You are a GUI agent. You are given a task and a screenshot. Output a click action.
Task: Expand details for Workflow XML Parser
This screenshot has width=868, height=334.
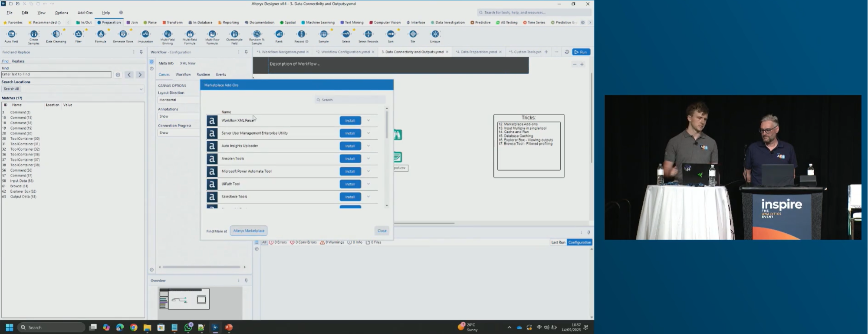click(x=368, y=121)
